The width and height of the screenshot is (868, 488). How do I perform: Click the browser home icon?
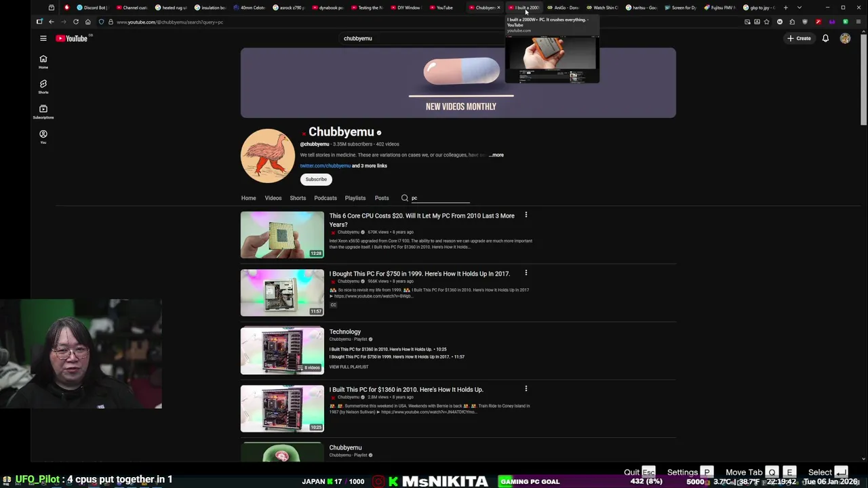point(87,22)
